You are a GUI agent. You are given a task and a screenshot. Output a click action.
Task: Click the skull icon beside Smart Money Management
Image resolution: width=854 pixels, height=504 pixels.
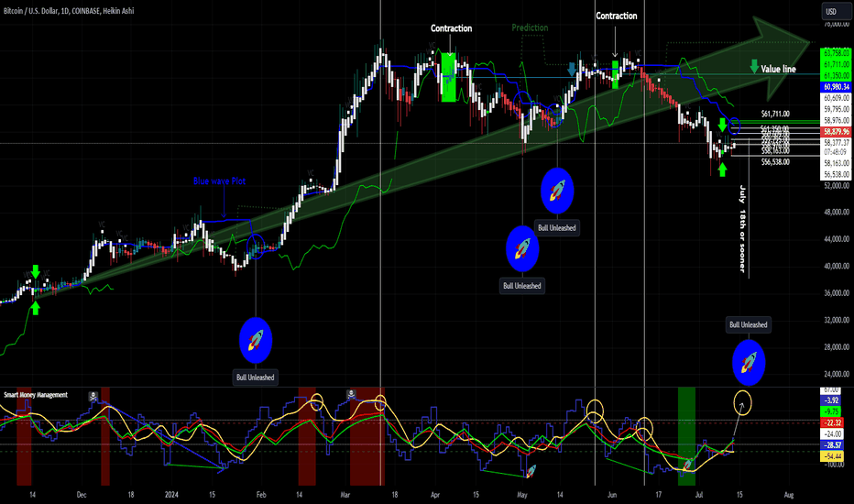coord(93,395)
